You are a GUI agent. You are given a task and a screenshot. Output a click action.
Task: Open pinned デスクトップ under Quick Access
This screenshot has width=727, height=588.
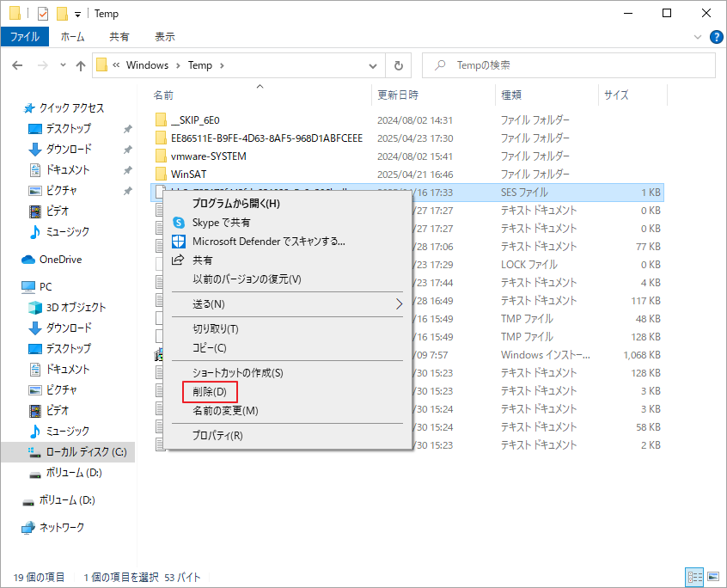pos(69,128)
